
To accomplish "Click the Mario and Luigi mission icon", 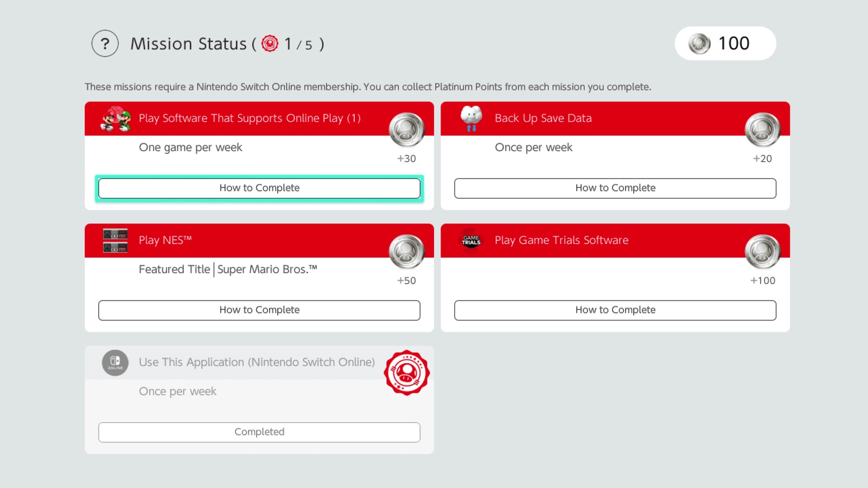I will [x=116, y=119].
